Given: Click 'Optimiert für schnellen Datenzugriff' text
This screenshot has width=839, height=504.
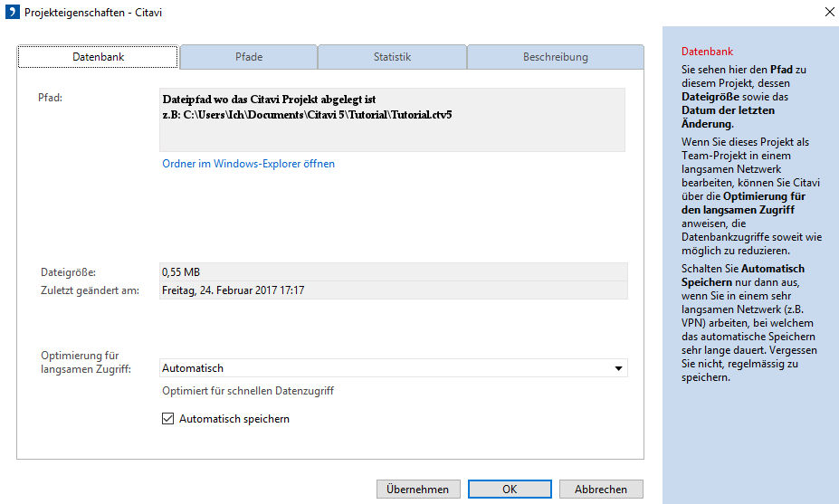Looking at the screenshot, I should (248, 391).
